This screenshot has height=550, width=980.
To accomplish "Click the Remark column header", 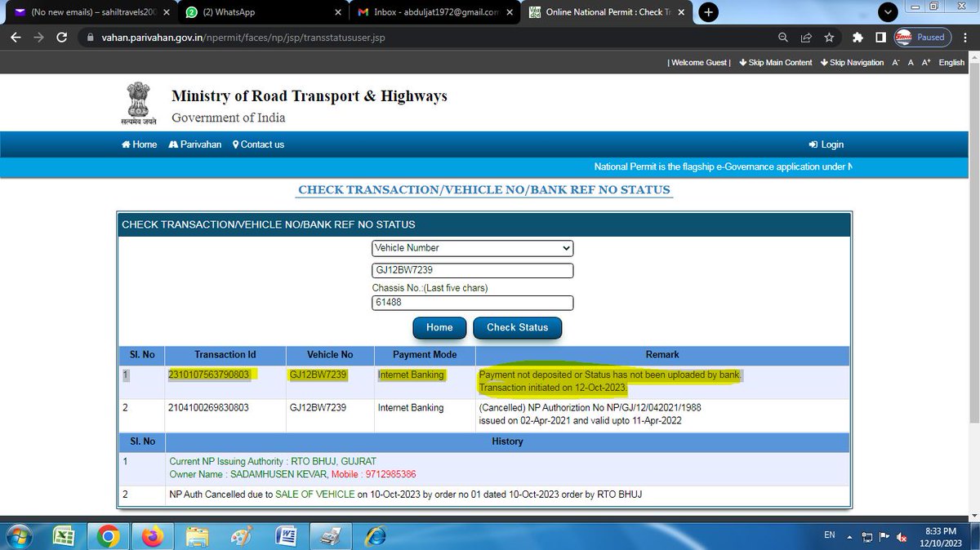I will 662,355.
